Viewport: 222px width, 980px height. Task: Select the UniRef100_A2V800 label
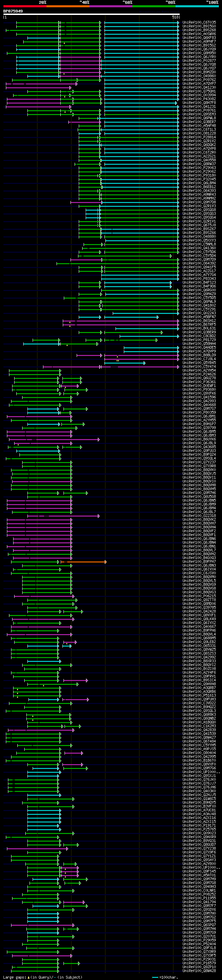click(x=199, y=864)
